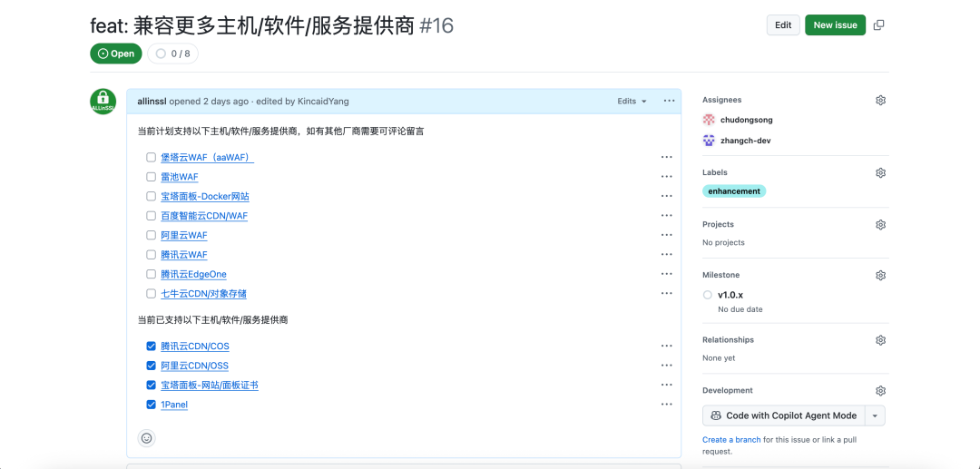Image resolution: width=980 pixels, height=469 pixels.
Task: Copy issue link icon beside New issue
Action: tap(878, 25)
